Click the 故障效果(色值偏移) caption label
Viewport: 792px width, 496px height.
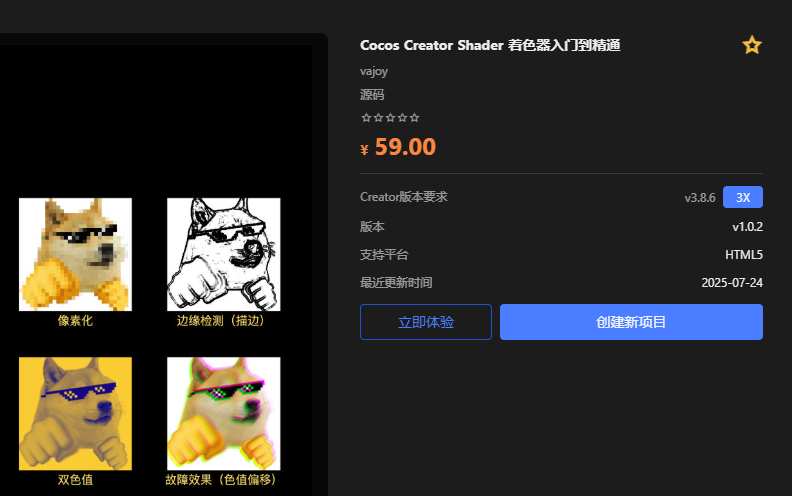(221, 480)
